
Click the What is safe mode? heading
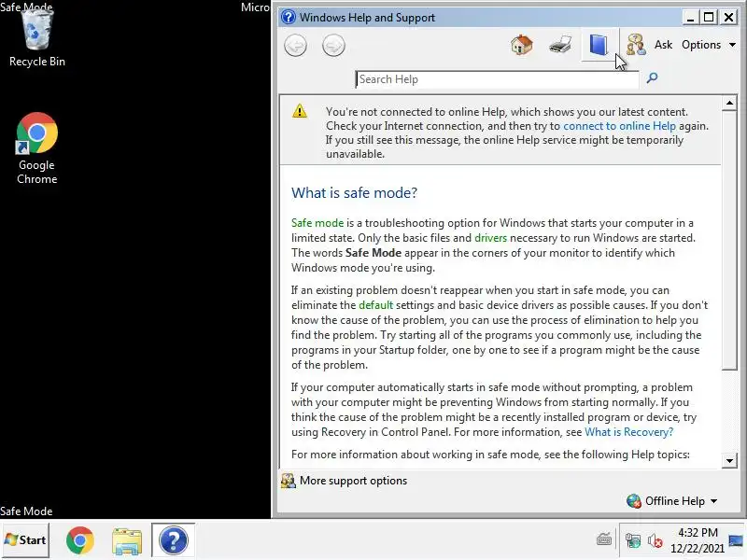click(354, 193)
